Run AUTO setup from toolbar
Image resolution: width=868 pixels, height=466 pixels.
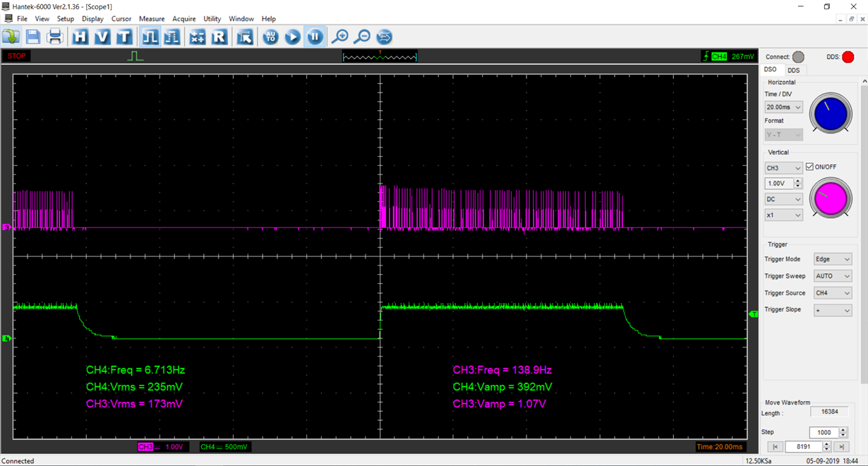270,37
